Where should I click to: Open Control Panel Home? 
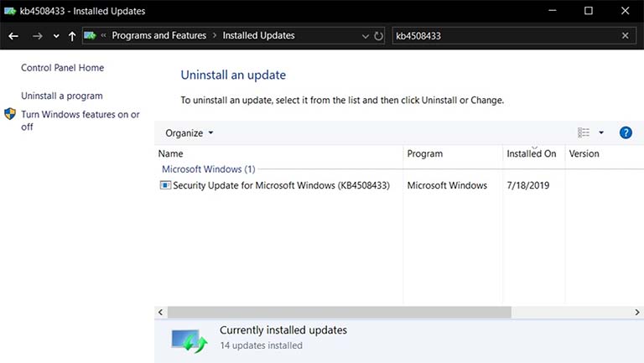[62, 68]
